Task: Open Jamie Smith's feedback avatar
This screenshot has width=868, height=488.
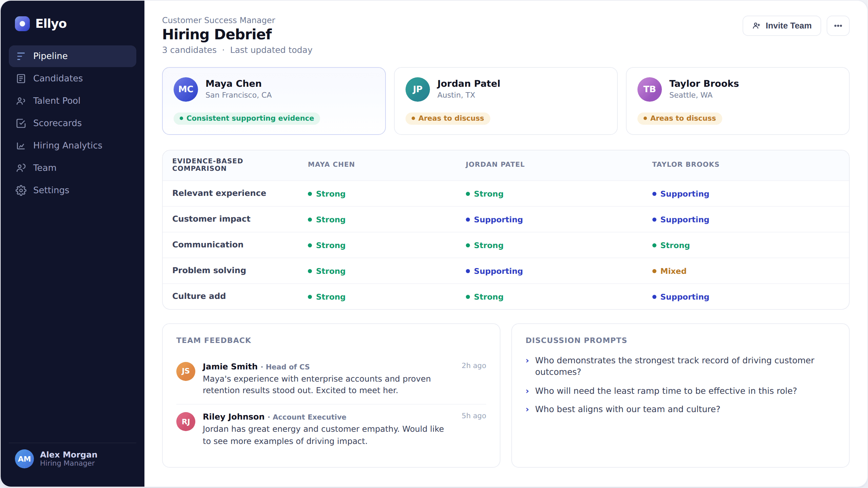Action: click(186, 371)
